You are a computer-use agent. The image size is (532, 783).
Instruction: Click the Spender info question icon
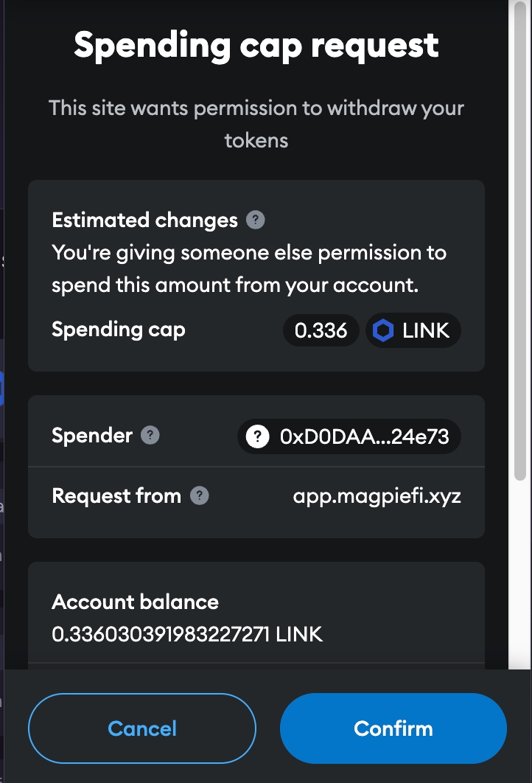[x=150, y=435]
